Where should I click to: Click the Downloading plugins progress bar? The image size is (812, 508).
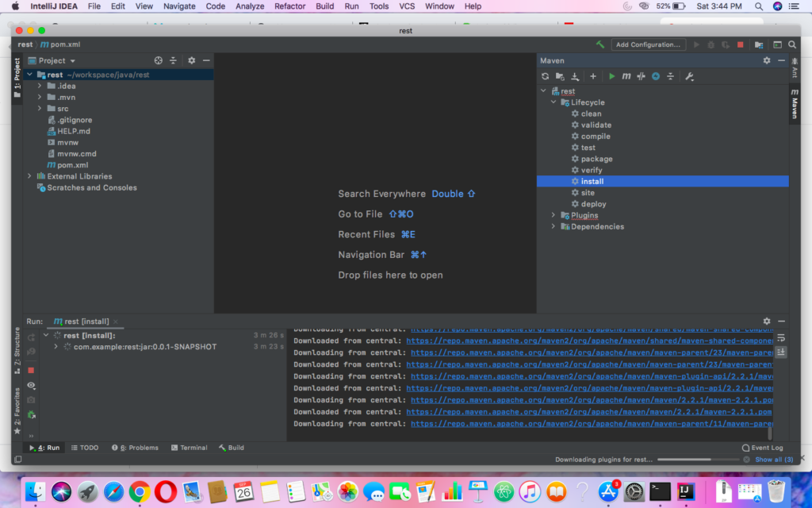[x=698, y=460]
